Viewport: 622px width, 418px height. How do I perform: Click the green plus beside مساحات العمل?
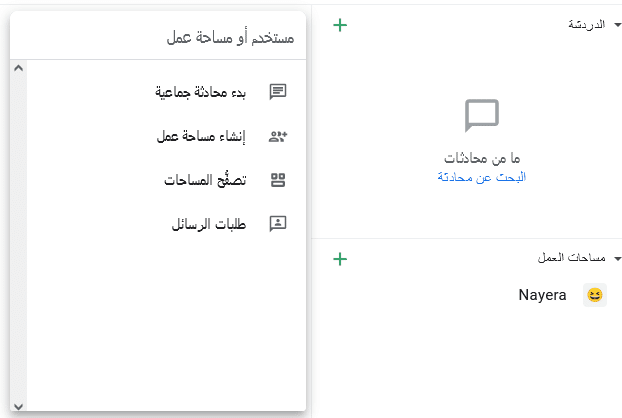(x=340, y=259)
